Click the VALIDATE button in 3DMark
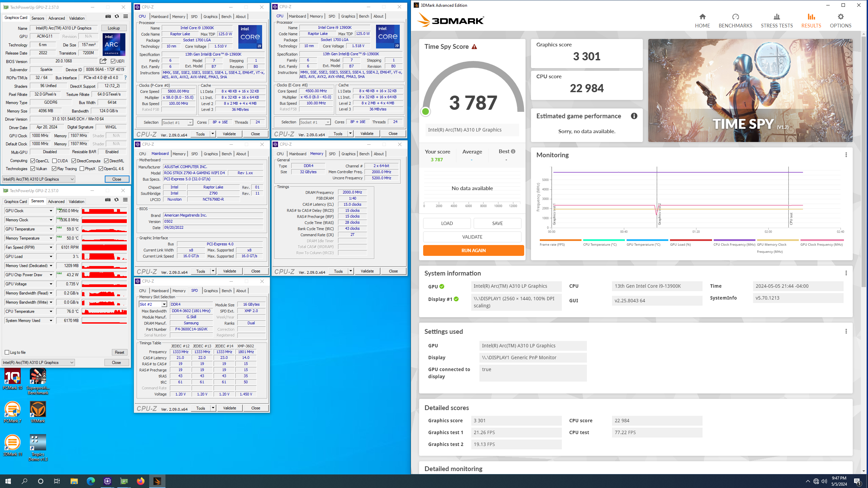This screenshot has width=868, height=488. [472, 237]
